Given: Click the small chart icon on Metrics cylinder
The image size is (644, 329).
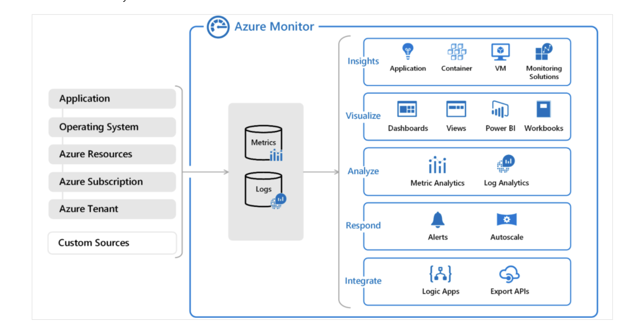Looking at the screenshot, I should (276, 155).
